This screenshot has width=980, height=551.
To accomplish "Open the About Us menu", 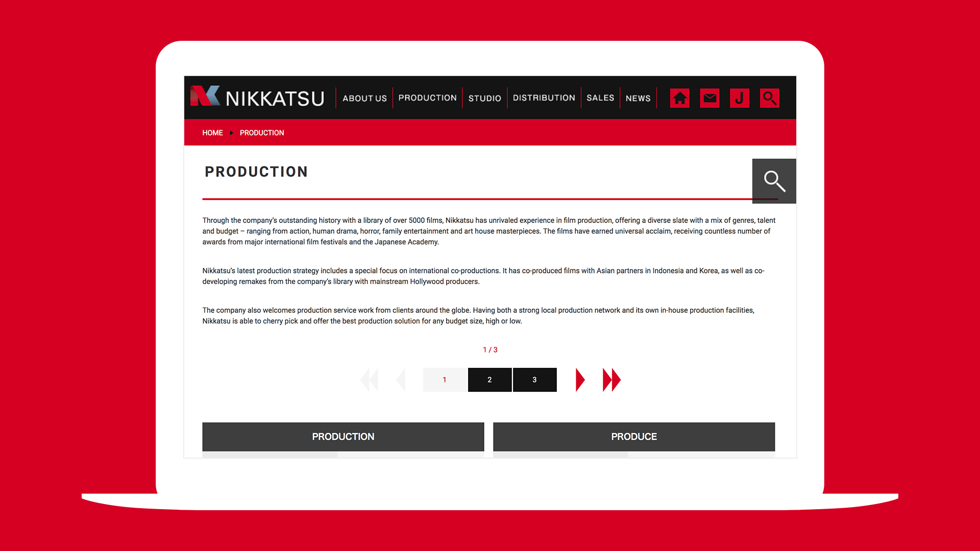I will click(x=364, y=98).
